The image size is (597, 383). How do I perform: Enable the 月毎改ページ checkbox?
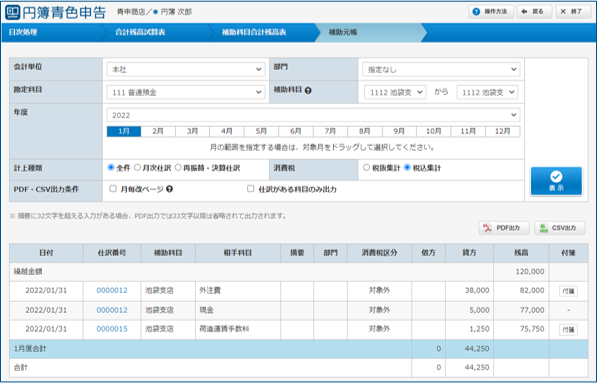tap(113, 188)
